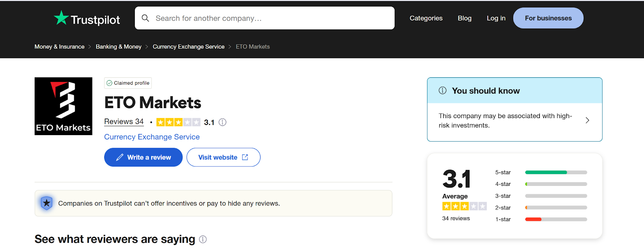Click the large 3.1 score in the summary card
This screenshot has width=644, height=248.
point(456,179)
